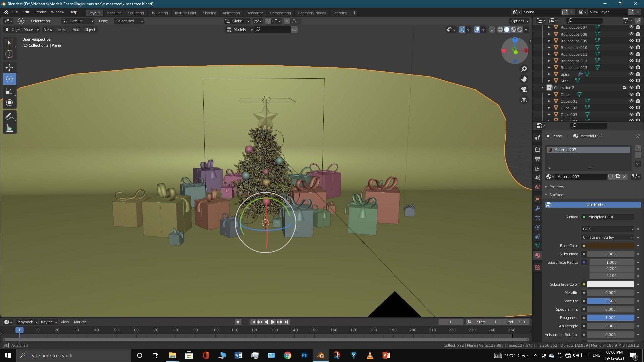
Task: Switch to the Sculpting workspace tab
Action: coord(136,13)
